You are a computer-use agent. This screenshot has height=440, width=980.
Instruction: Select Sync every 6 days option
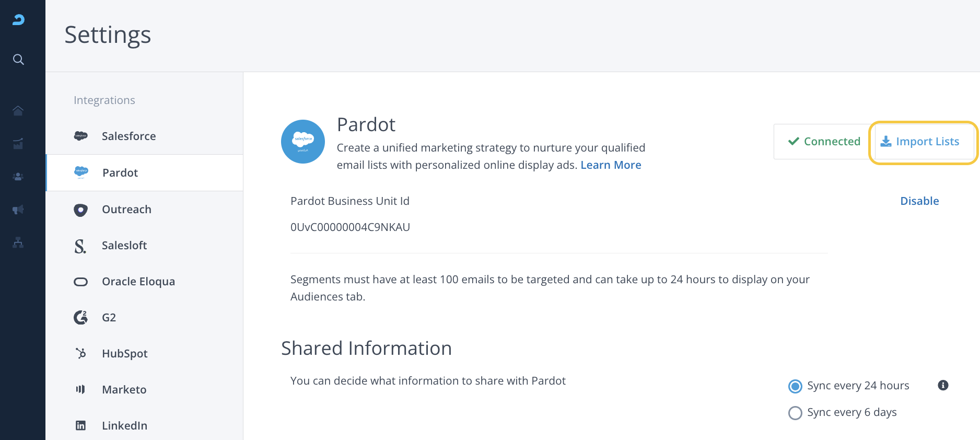[x=795, y=413]
